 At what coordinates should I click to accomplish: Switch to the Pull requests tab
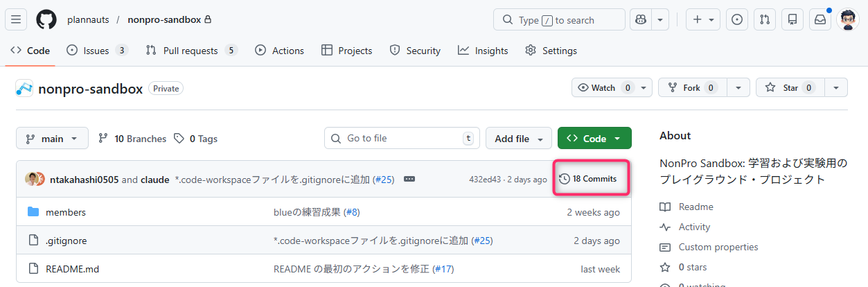[x=191, y=51]
